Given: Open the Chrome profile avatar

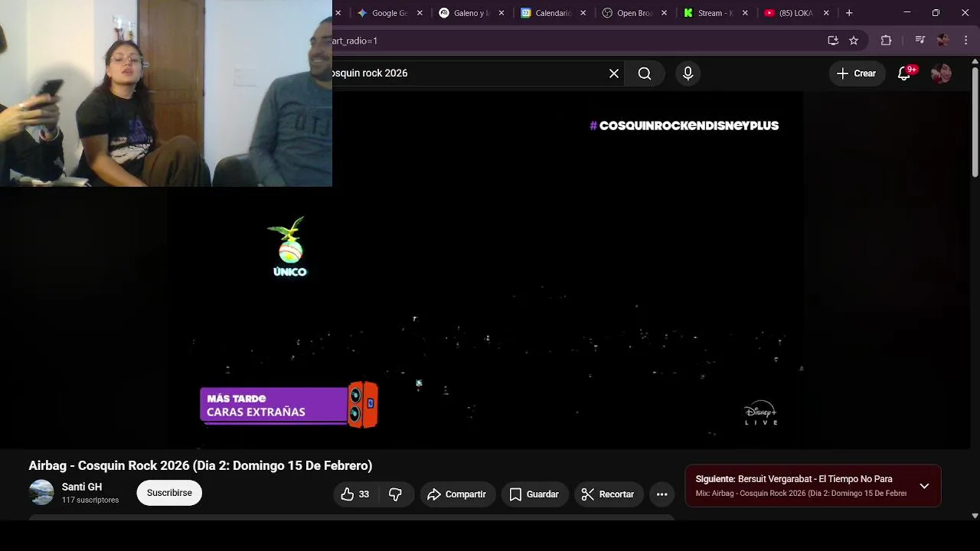Looking at the screenshot, I should 943,41.
